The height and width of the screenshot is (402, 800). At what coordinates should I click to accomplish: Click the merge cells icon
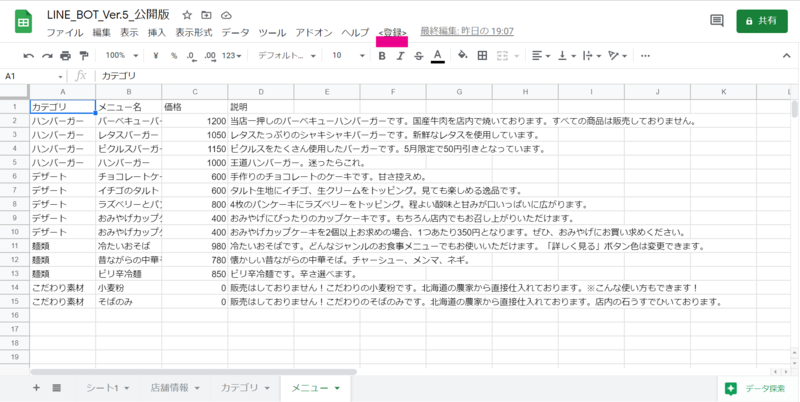point(502,56)
